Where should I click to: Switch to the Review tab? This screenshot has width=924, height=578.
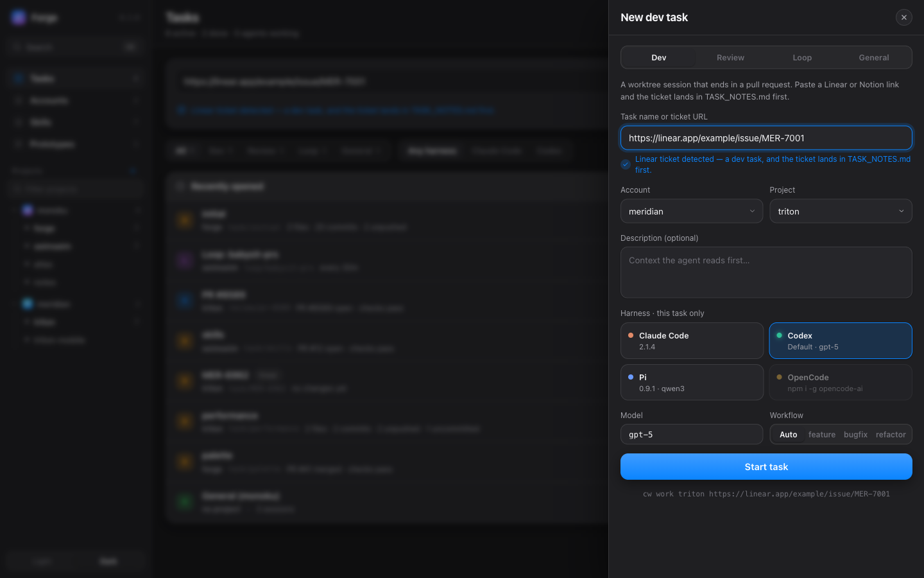[x=730, y=57]
